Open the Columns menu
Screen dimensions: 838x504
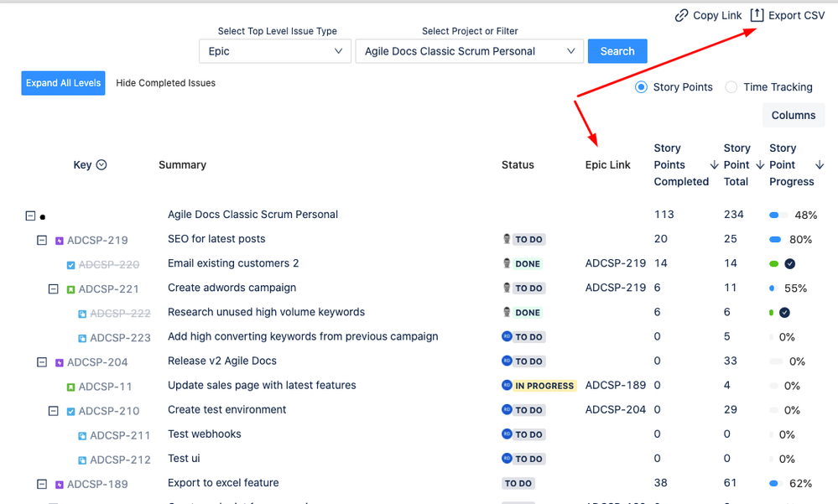[x=793, y=115]
